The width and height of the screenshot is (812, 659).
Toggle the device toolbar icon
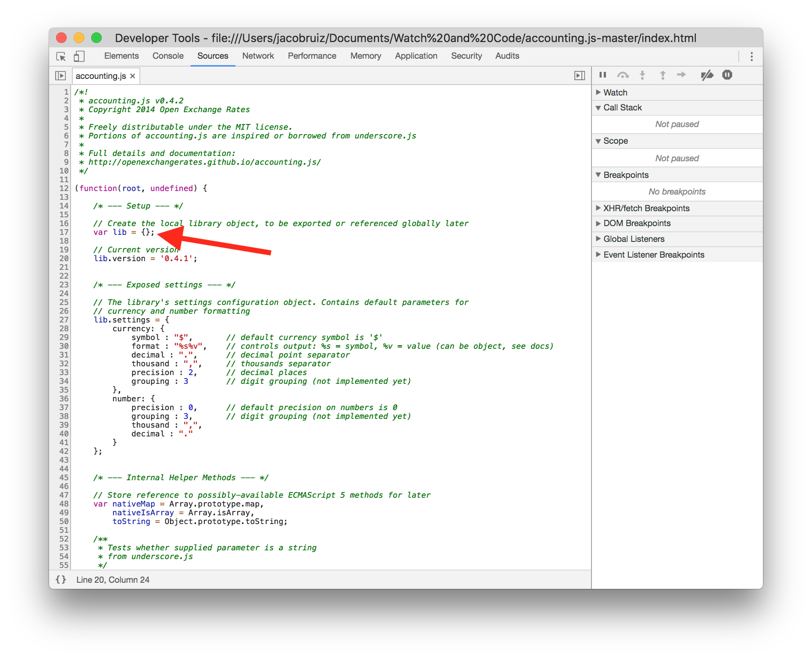(x=79, y=56)
